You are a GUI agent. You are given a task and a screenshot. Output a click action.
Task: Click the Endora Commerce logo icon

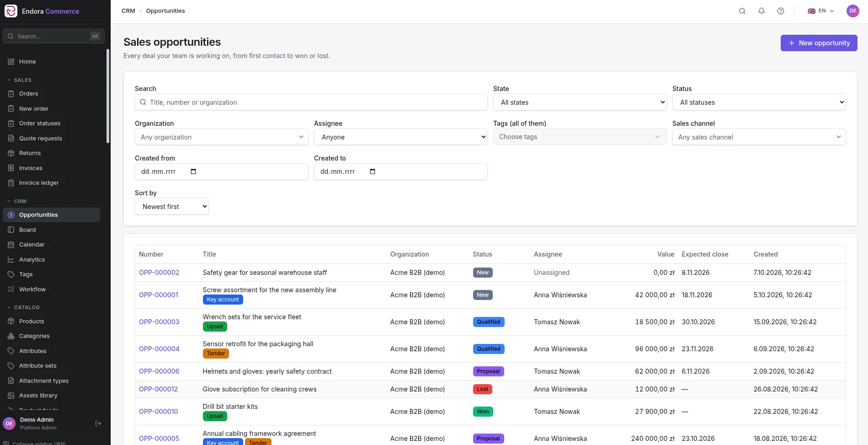pos(11,11)
